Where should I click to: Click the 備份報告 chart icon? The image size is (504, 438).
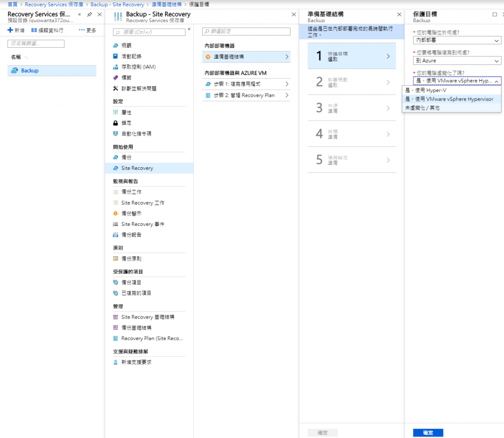tap(116, 235)
